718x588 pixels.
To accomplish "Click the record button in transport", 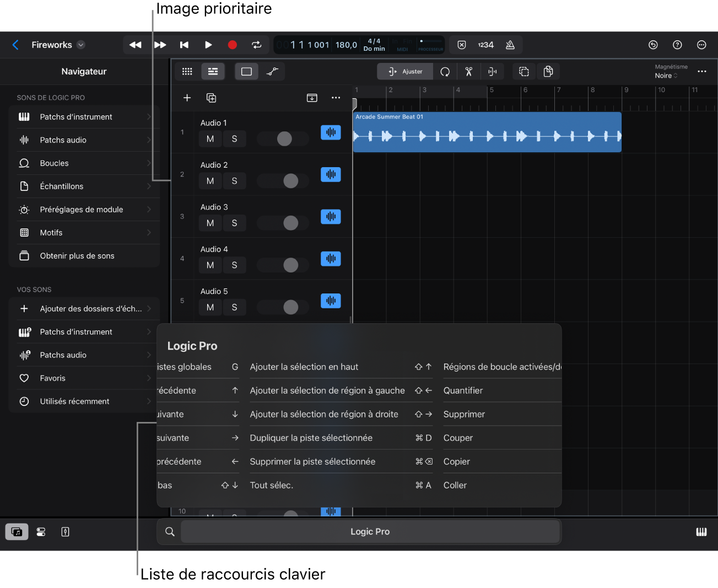I will 232,45.
